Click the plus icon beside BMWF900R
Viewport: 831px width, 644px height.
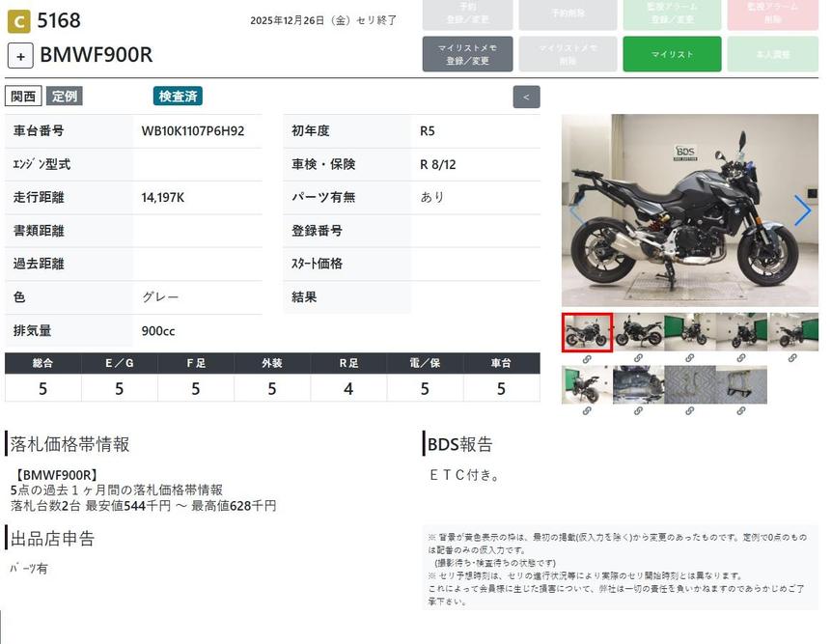tap(20, 56)
